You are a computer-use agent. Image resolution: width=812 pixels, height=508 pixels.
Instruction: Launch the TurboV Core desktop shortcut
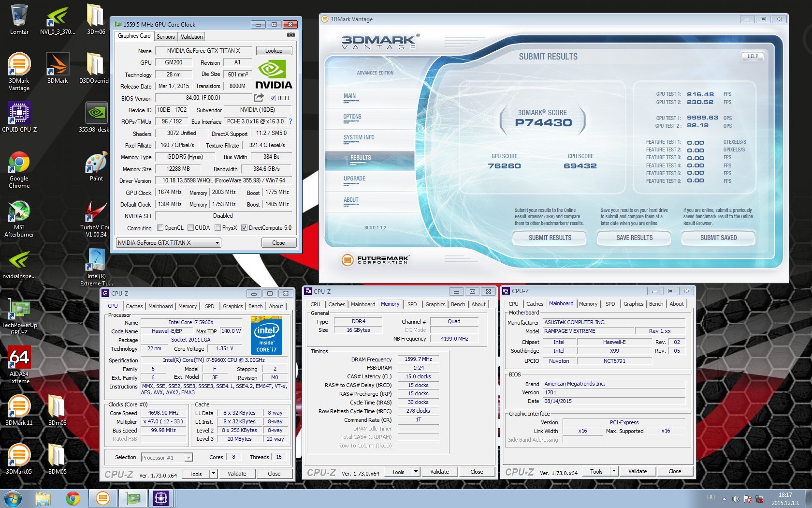[95, 219]
